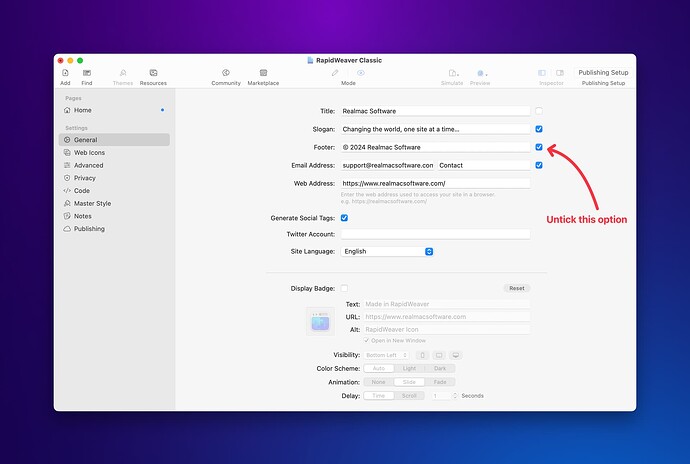Toggle Open in New Window checkbox
The width and height of the screenshot is (690, 464).
pyautogui.click(x=367, y=341)
